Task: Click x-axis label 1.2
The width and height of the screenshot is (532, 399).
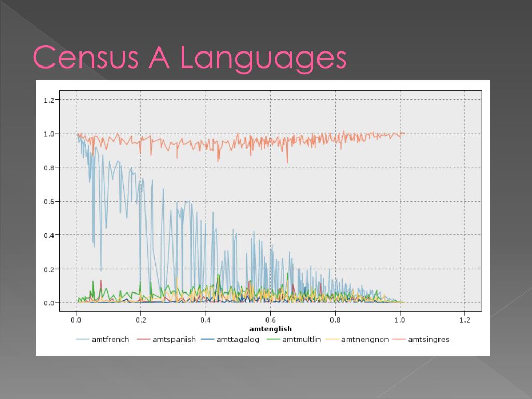Action: tap(464, 320)
